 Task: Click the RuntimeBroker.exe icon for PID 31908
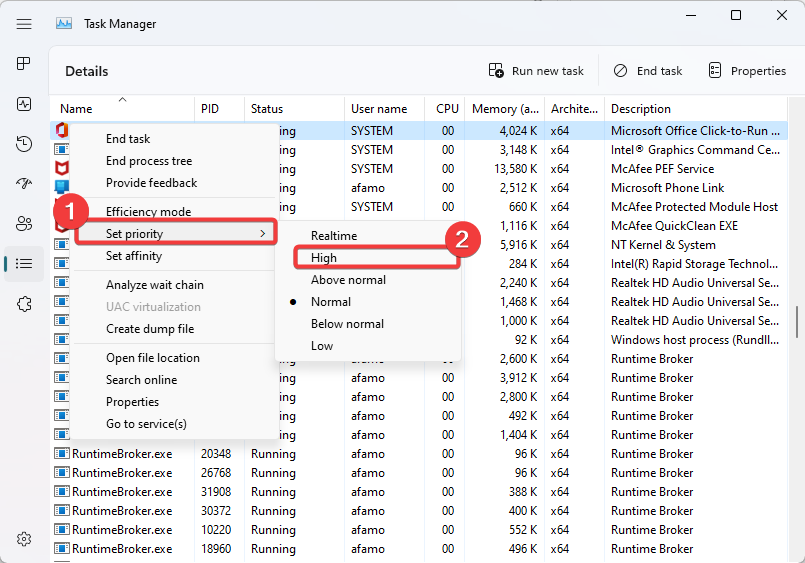click(62, 492)
